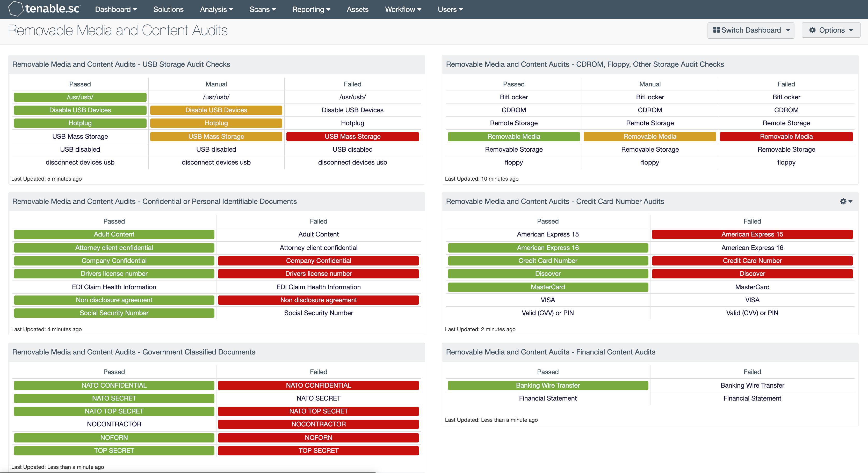This screenshot has height=473, width=868.
Task: Open the Analysis menu
Action: click(x=217, y=9)
